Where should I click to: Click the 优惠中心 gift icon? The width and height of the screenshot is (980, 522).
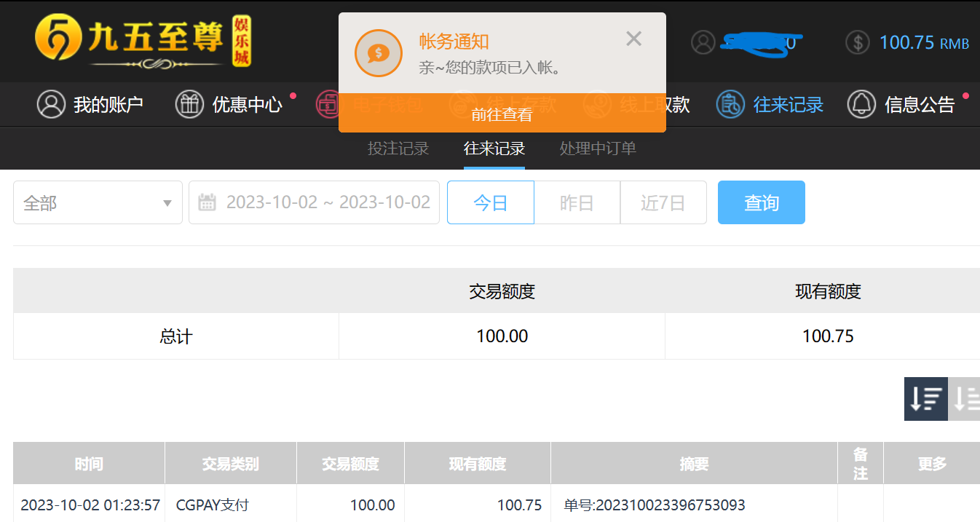189,105
